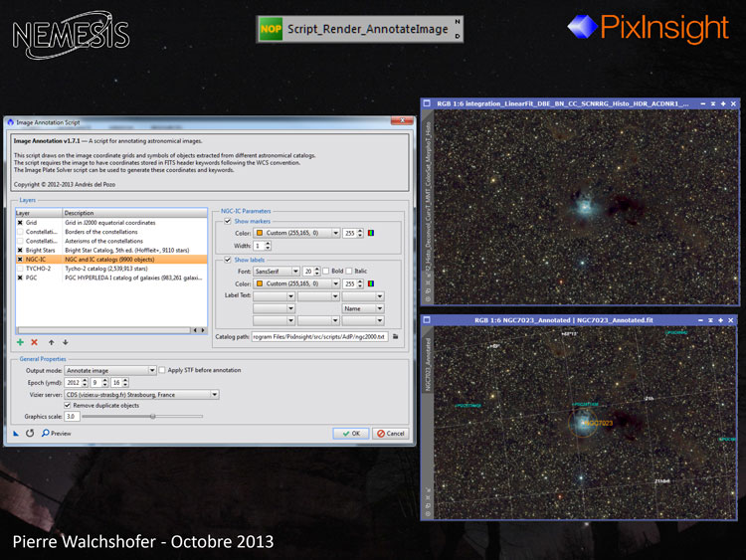Open color picker beside Show markers color
Viewport: 746px width, 560px height.
coord(371,233)
